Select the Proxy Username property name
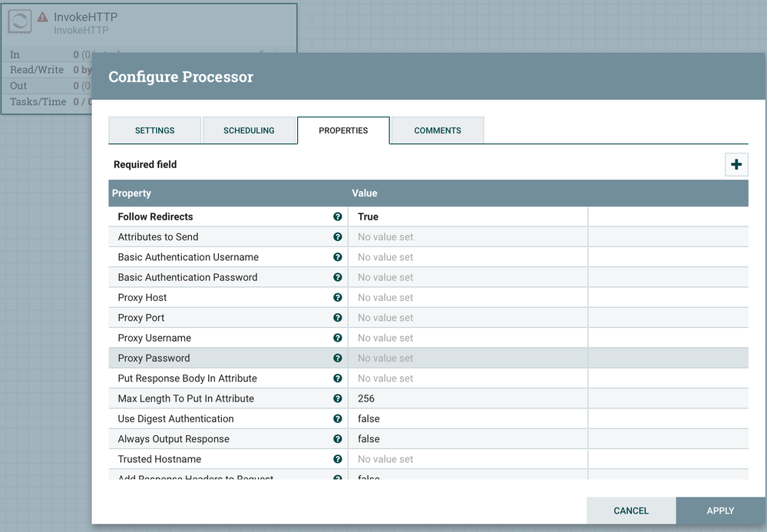The width and height of the screenshot is (767, 532). 154,338
